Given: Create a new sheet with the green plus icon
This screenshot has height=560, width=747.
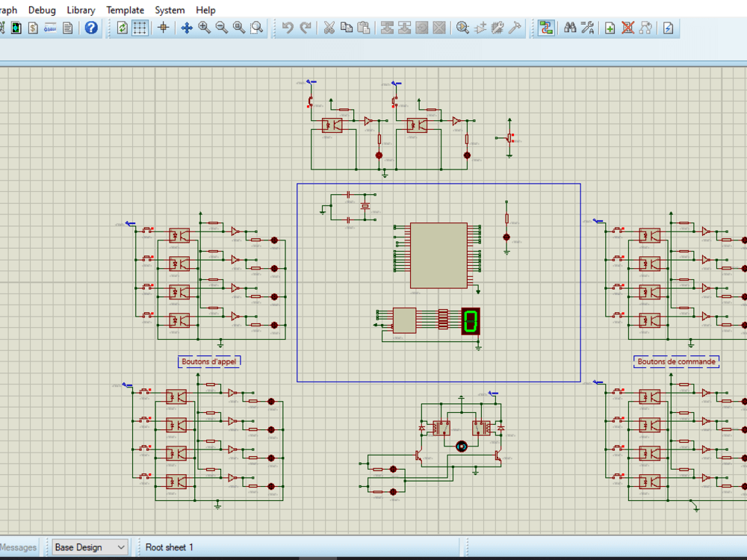Looking at the screenshot, I should [x=609, y=28].
